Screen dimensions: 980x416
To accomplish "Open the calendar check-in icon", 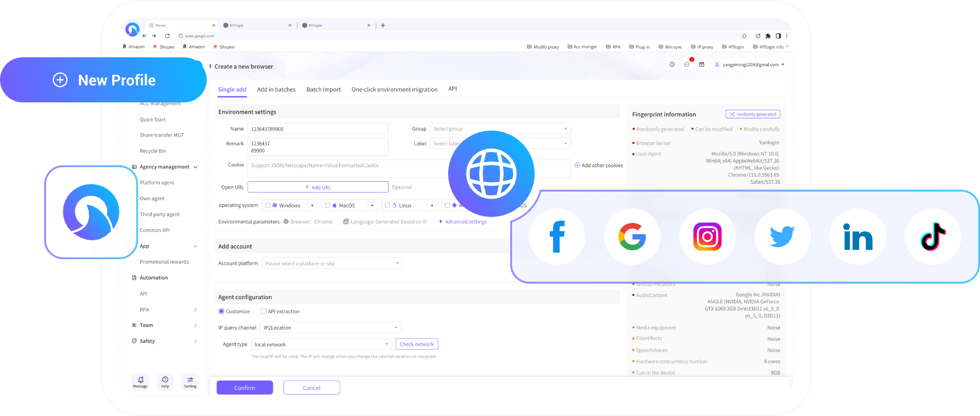I will point(701,64).
